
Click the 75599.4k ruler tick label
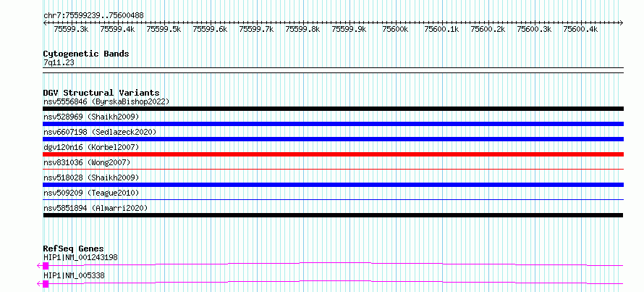[x=117, y=29]
